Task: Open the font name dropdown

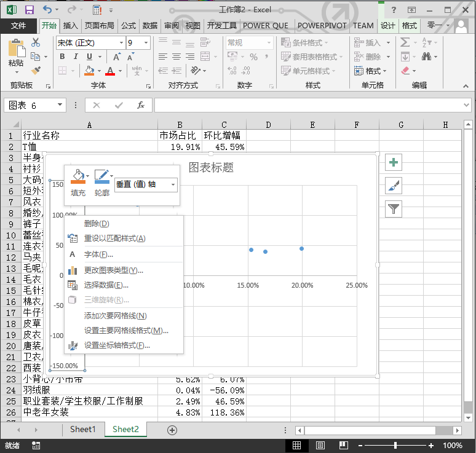Action: click(121, 43)
